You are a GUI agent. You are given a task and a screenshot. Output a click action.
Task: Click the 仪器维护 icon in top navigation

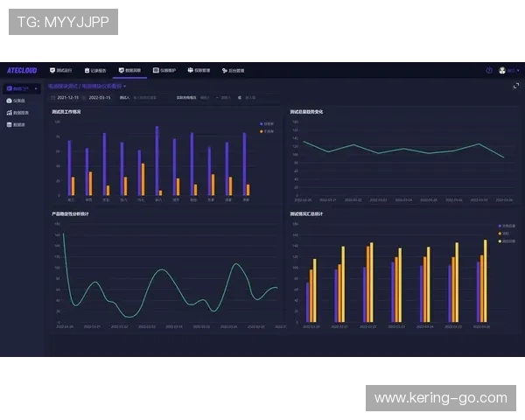156,70
